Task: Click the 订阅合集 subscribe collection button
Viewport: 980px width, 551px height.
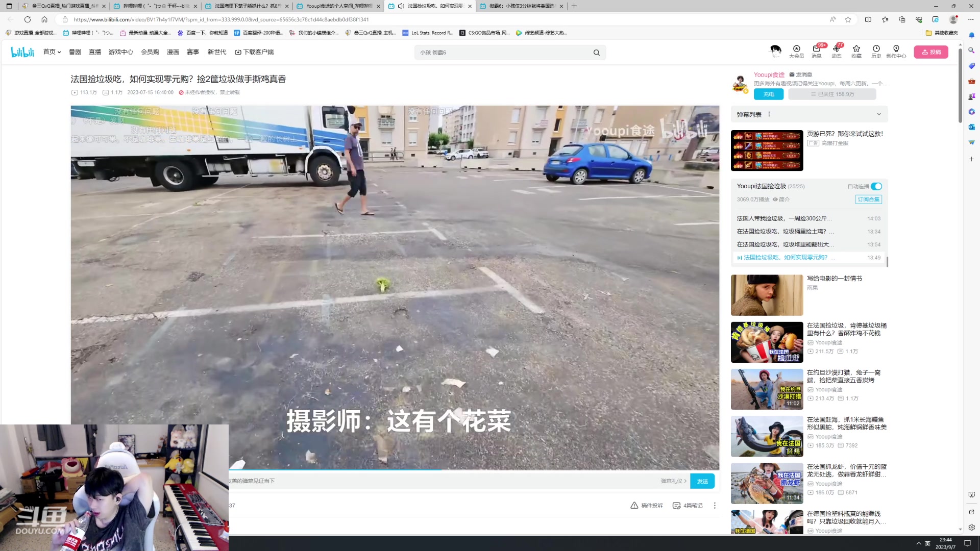Action: [868, 199]
